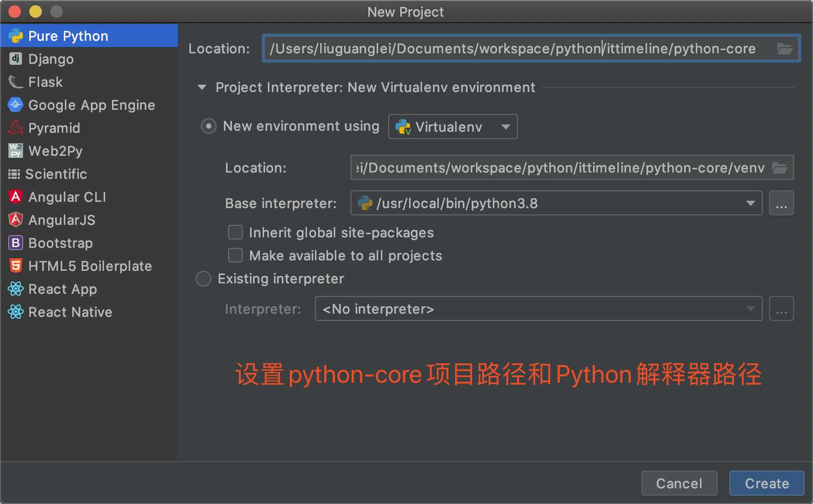Click the 'Base interpreter:' label
This screenshot has height=504, width=813.
(281, 203)
